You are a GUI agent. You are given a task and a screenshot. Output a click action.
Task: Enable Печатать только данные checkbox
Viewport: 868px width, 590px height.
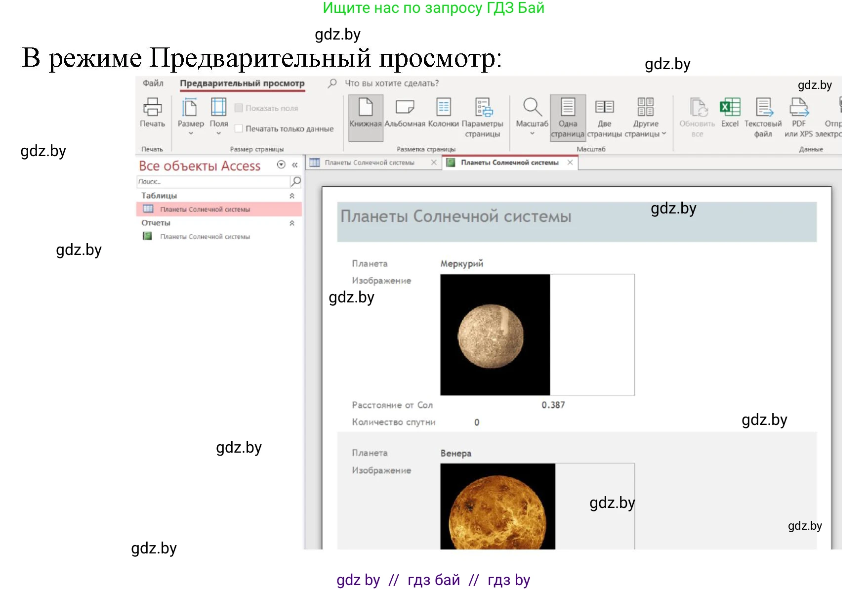coord(239,128)
